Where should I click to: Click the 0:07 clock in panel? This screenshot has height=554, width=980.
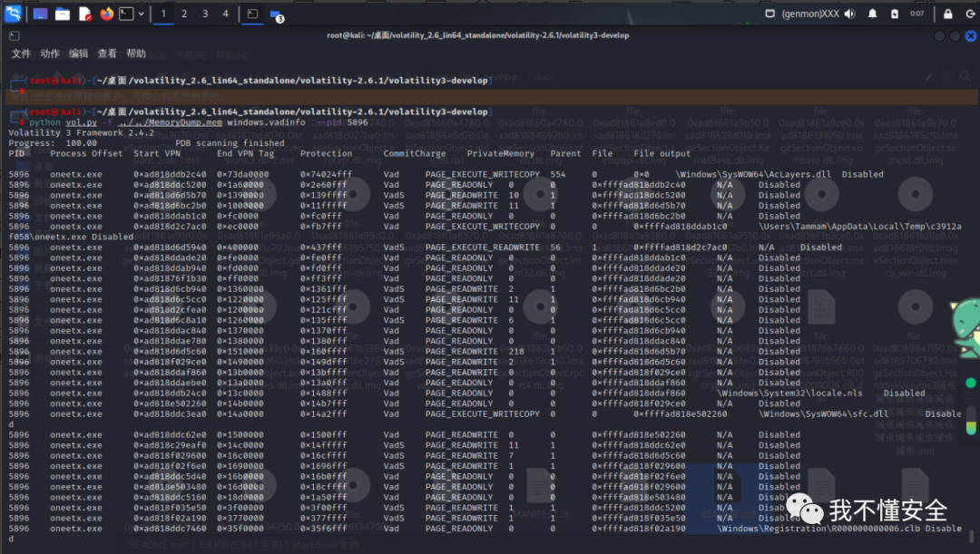click(916, 13)
